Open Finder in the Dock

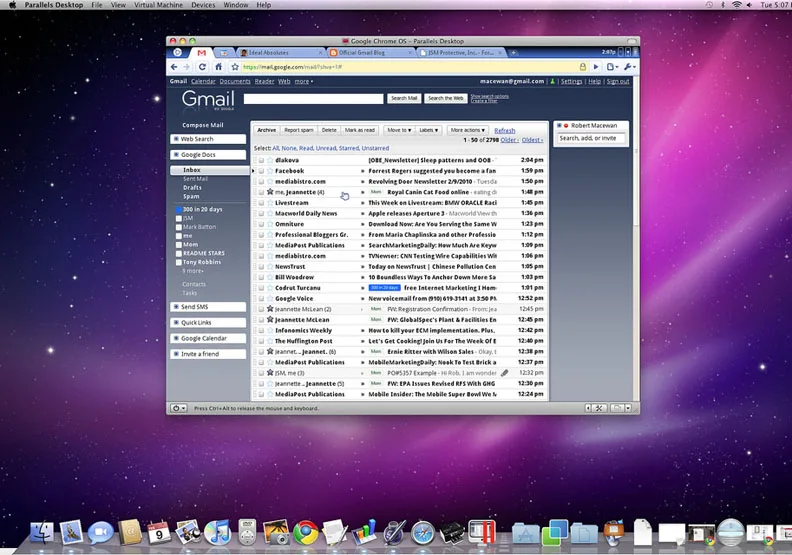[42, 533]
